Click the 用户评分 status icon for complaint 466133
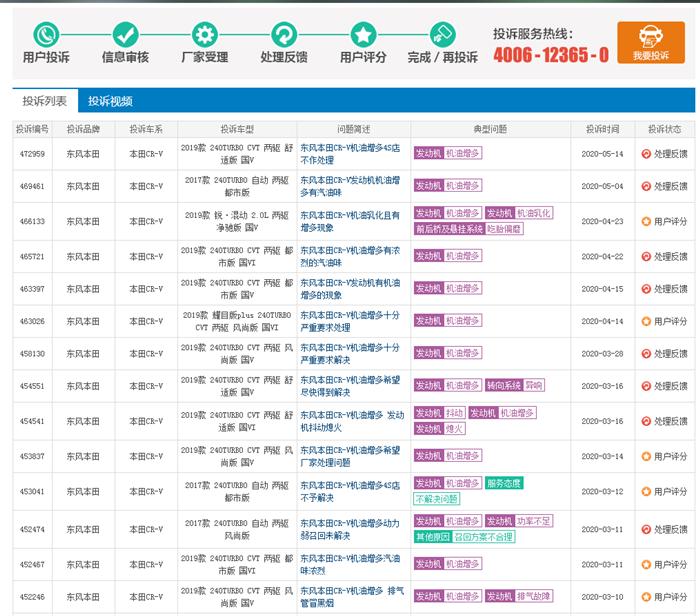This screenshot has width=700, height=616. [646, 221]
